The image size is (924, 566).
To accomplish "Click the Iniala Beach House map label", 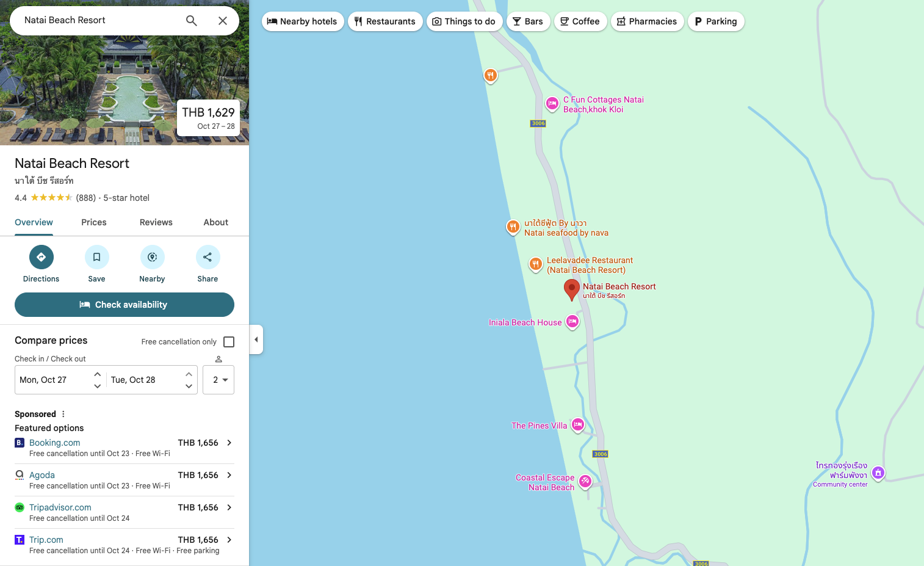I will 525,322.
